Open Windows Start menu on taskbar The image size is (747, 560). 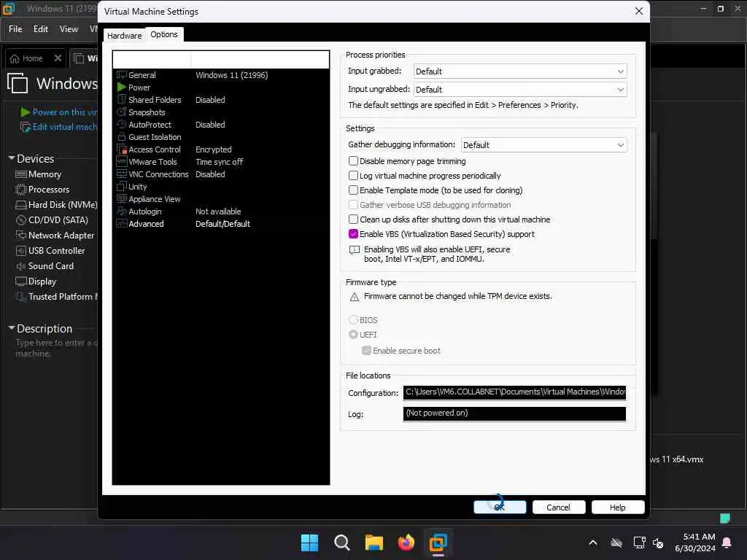click(x=309, y=542)
